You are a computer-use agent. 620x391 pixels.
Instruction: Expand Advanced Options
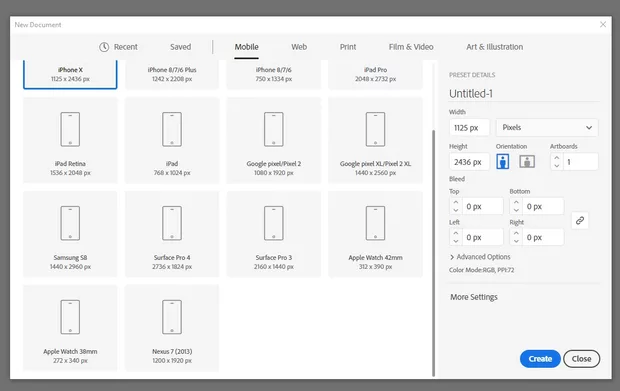pos(480,257)
